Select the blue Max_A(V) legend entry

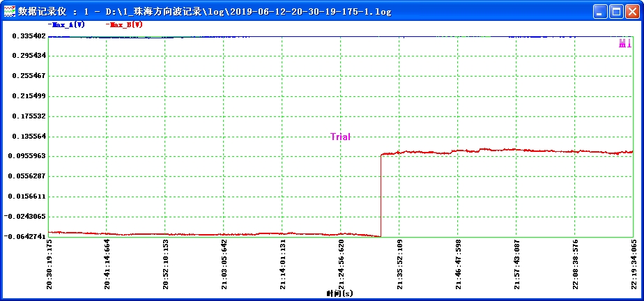coord(67,24)
